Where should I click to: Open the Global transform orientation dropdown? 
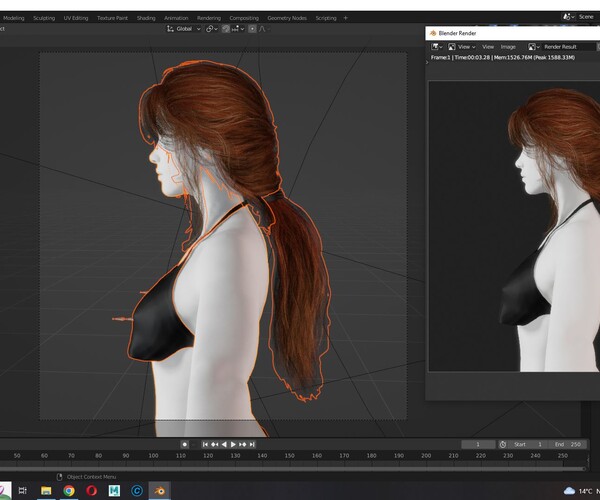click(184, 29)
